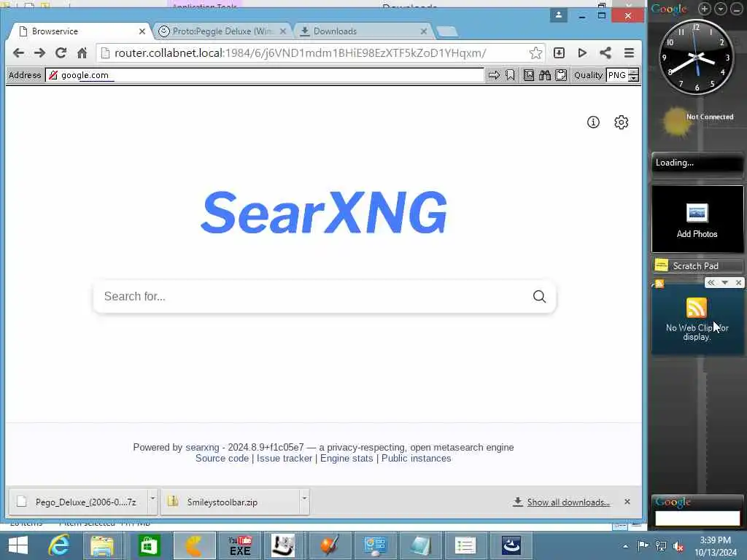Click the download-page toolbar icon
The width and height of the screenshot is (747, 560).
click(559, 52)
